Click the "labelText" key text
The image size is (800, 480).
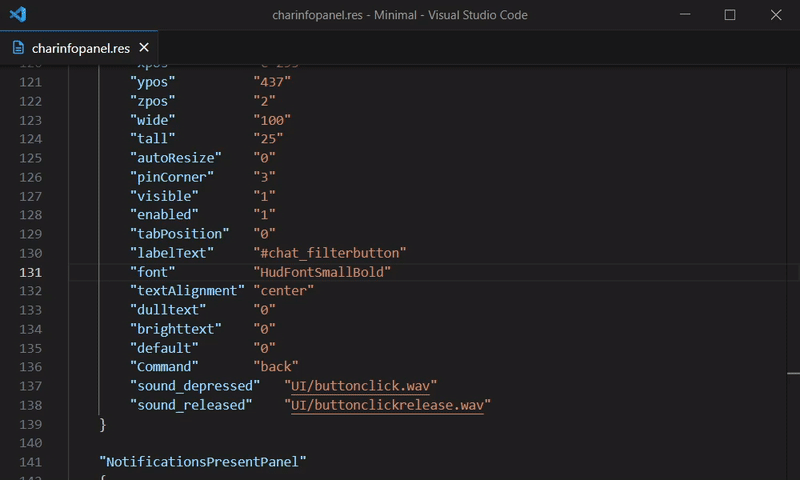pos(172,253)
